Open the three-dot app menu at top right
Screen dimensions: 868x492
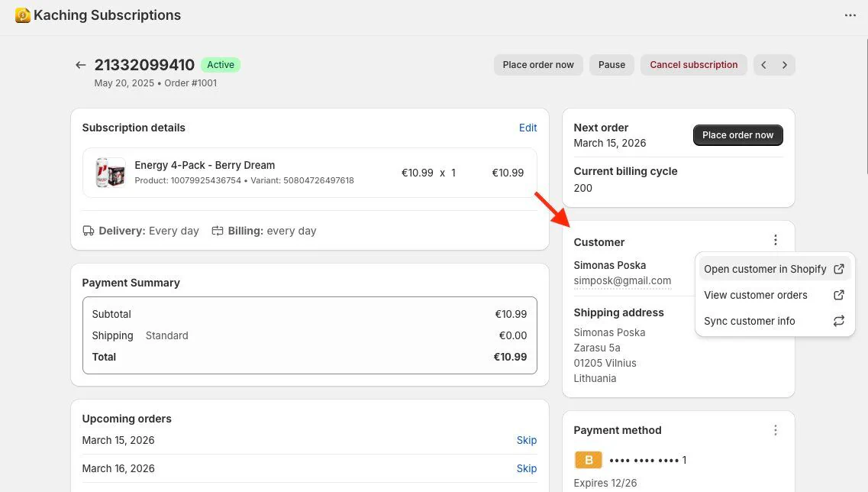pos(850,15)
